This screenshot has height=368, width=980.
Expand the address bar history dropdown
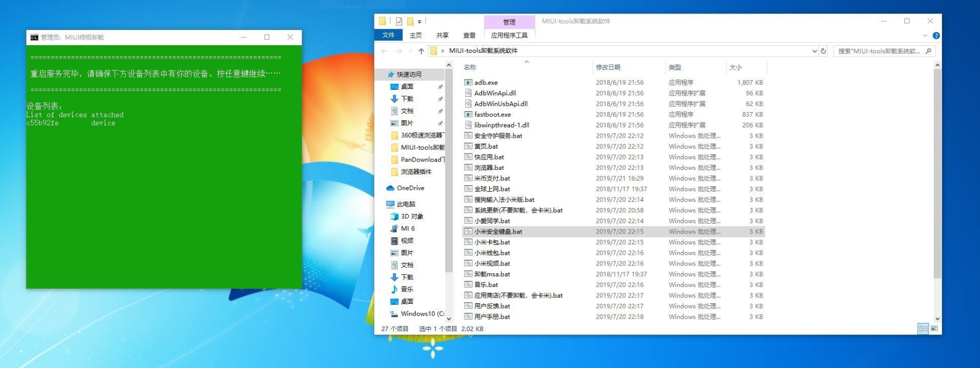tap(815, 51)
